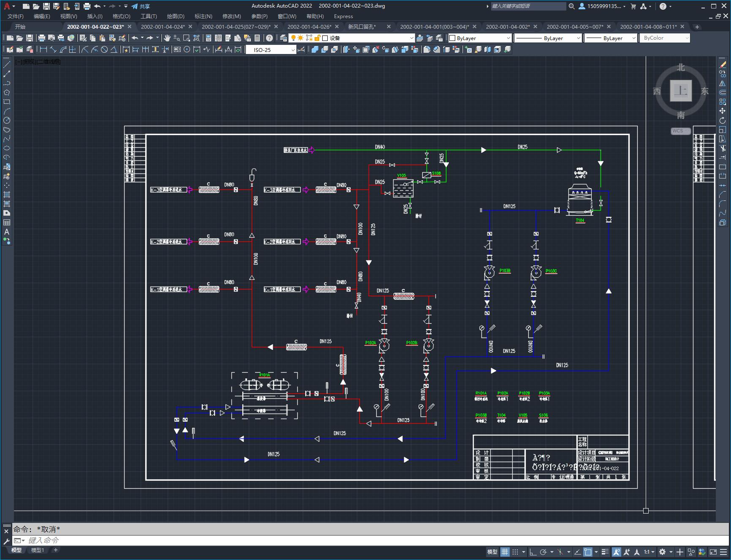The image size is (731, 560).
Task: Click the ViewCube 上 top face
Action: point(681,91)
